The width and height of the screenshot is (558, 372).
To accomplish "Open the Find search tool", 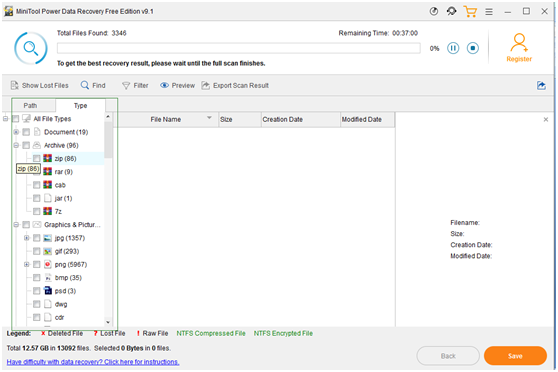I will coord(93,85).
